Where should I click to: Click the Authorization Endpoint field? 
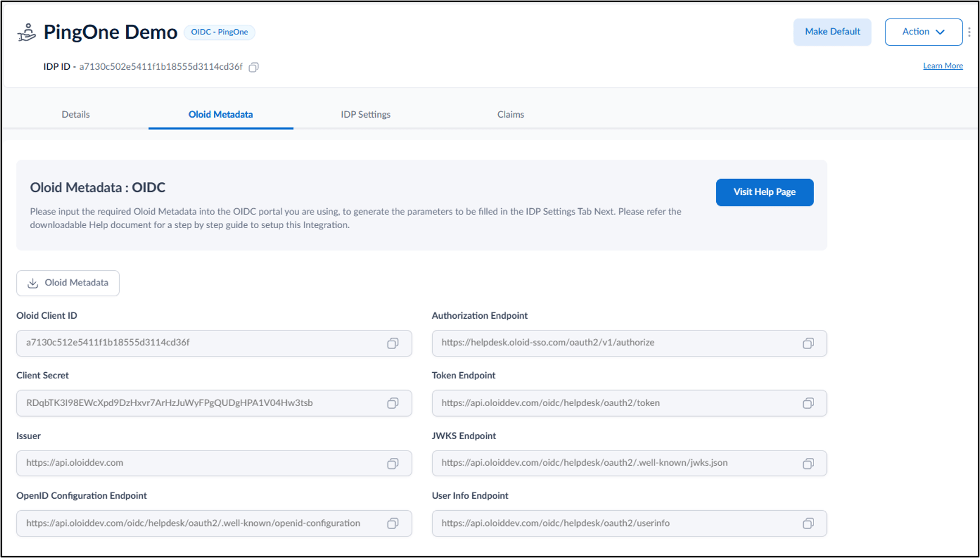tap(629, 343)
